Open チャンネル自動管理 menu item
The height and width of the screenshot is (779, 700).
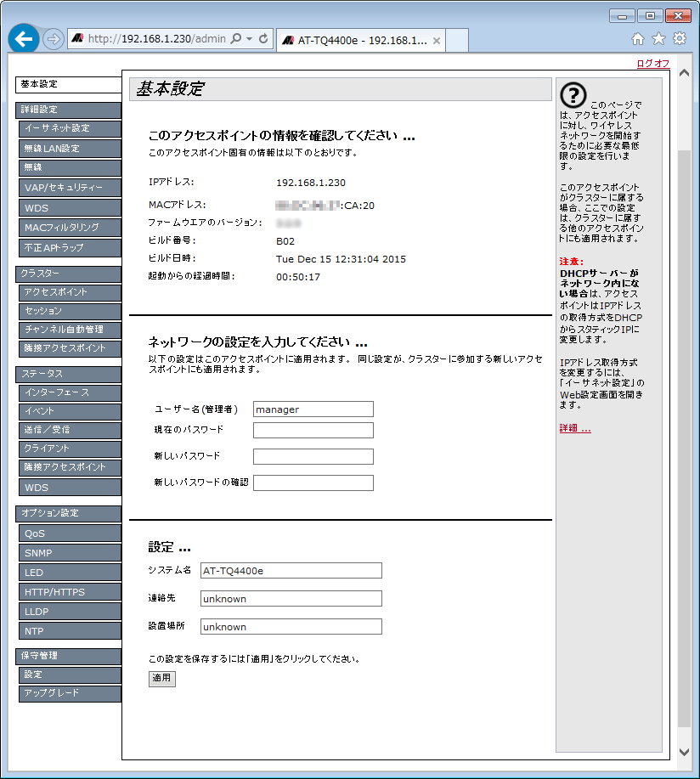(x=70, y=330)
